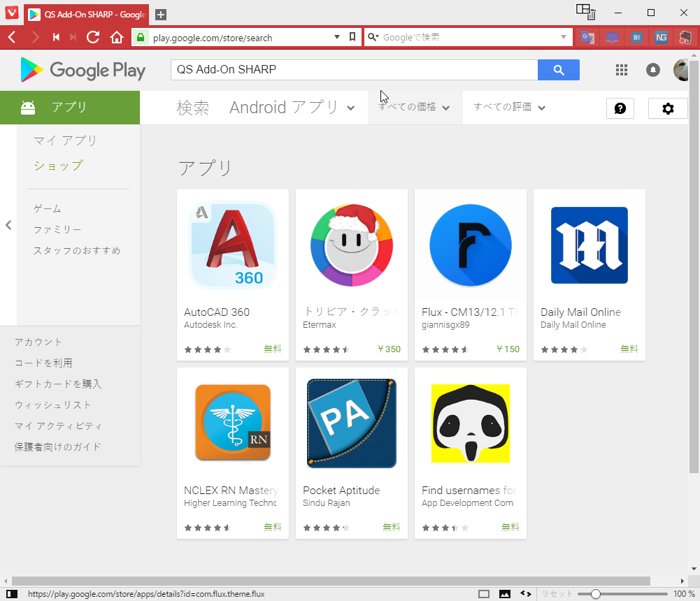The width and height of the screenshot is (700, 601).
Task: Select the green アプリ category tab
Action: coord(70,108)
